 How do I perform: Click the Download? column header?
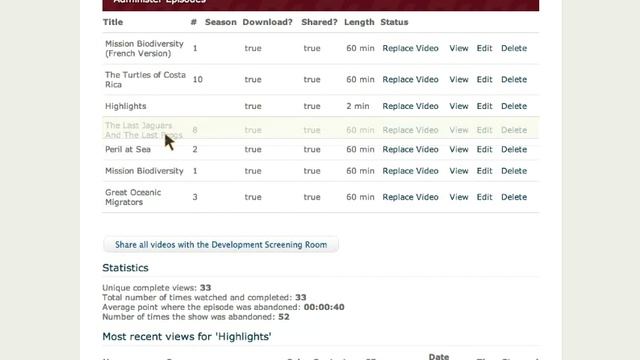click(x=267, y=22)
